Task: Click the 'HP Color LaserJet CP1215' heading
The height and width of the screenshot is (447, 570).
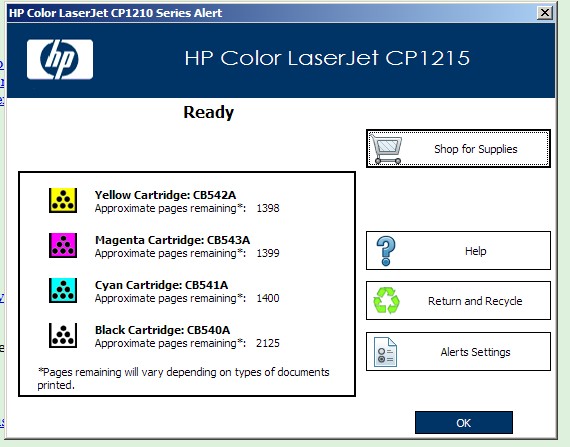Action: (327, 58)
